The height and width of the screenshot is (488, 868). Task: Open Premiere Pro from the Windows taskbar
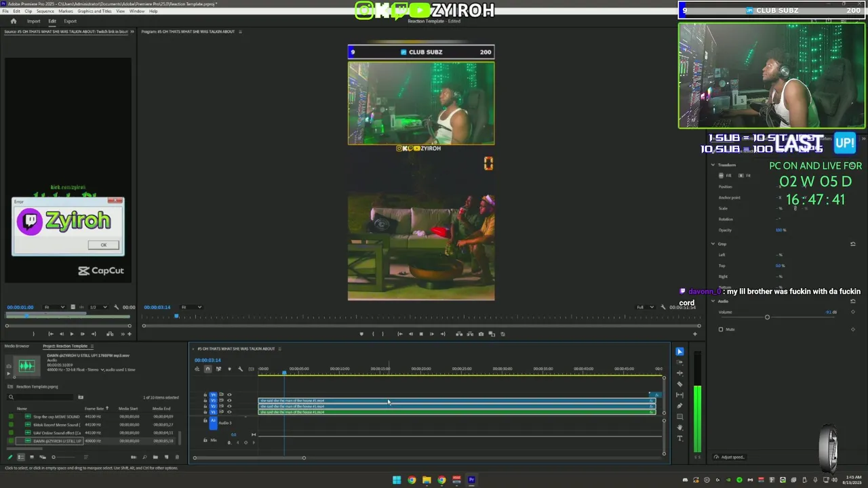tap(471, 480)
